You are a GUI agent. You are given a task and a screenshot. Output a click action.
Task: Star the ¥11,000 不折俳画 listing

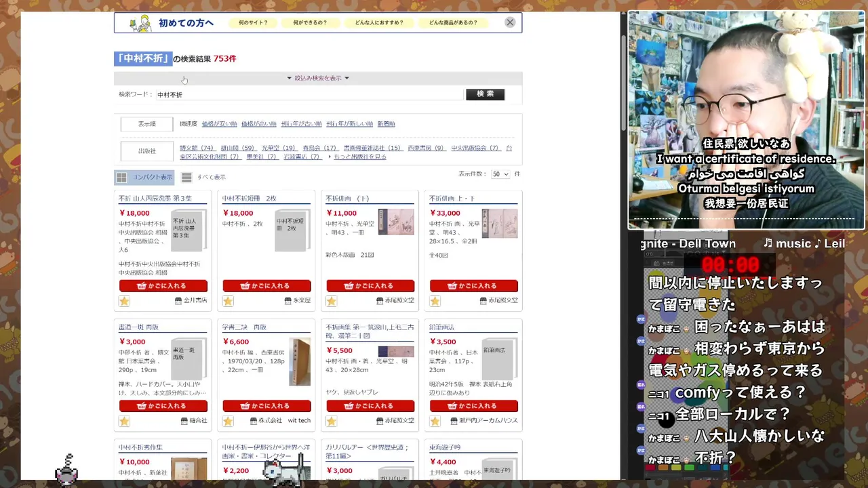[x=331, y=301]
